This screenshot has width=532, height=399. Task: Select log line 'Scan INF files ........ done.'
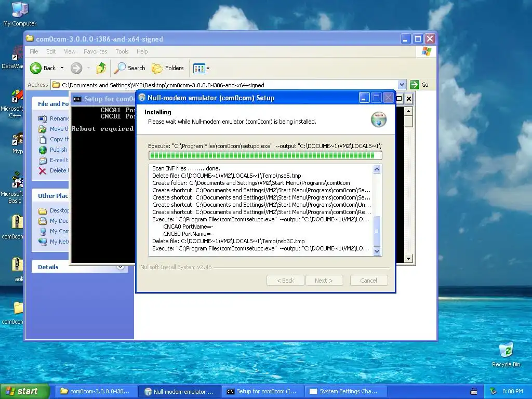[187, 168]
